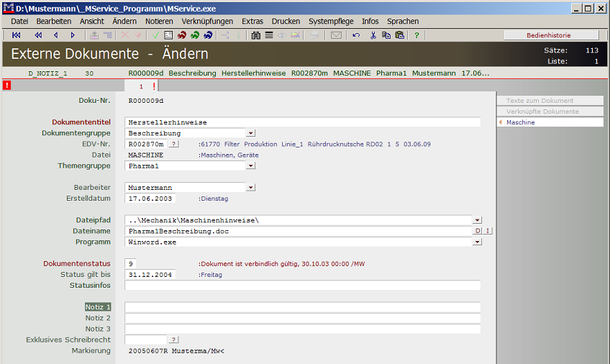
Task: Click Texte zum Dokument button
Action: click(x=550, y=100)
